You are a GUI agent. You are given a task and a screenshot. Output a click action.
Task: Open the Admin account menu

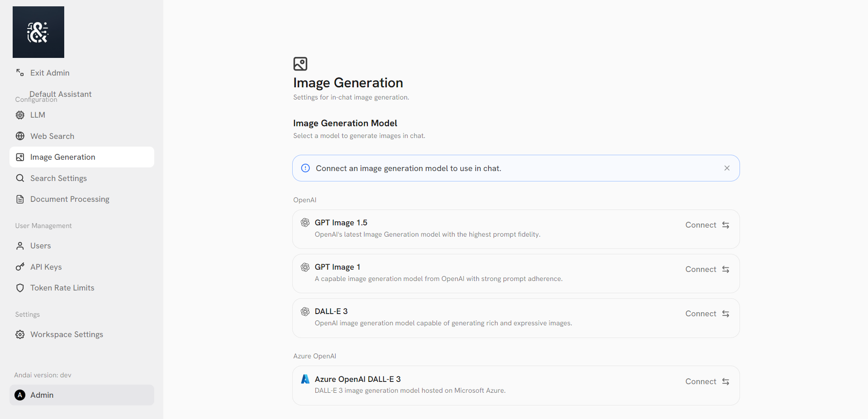click(x=82, y=395)
